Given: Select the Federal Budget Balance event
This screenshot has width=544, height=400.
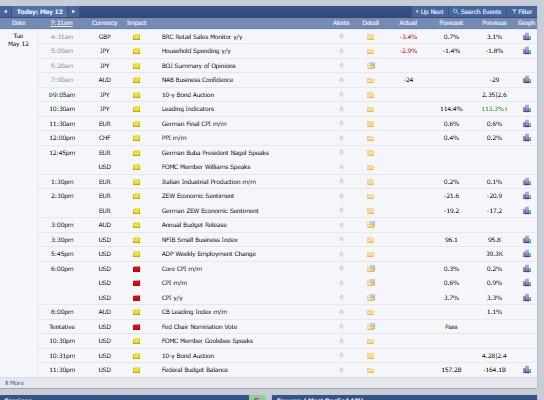Looking at the screenshot, I should tap(195, 370).
